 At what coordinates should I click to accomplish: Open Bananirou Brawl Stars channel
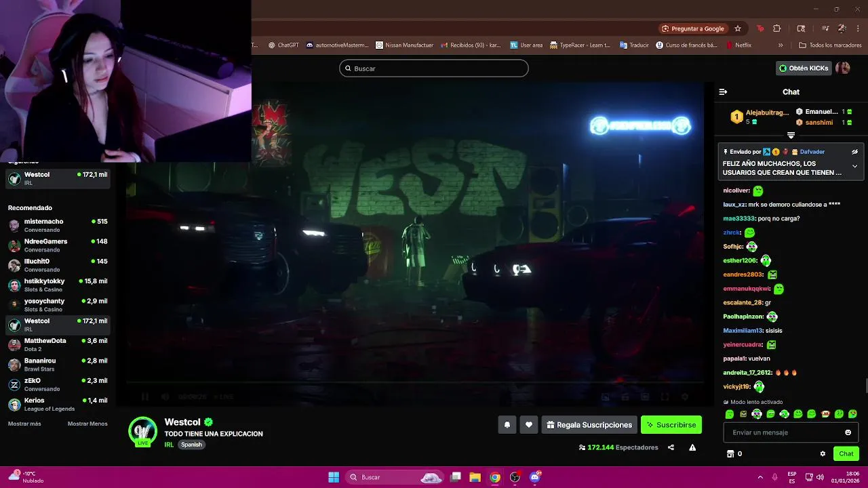58,365
